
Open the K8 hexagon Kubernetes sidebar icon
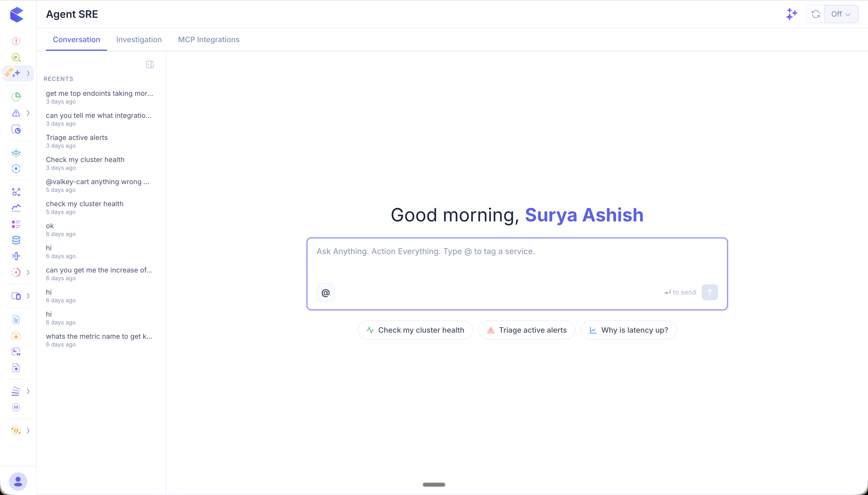coord(16,407)
